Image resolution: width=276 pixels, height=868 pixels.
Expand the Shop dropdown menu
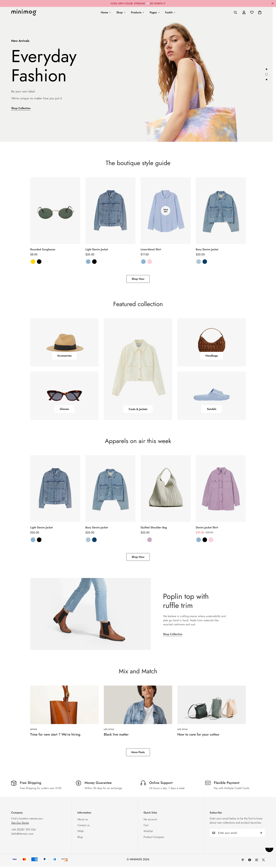pos(121,13)
